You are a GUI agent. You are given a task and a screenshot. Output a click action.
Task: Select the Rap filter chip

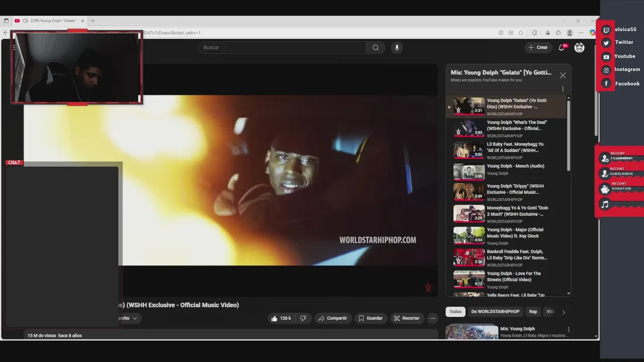coord(533,312)
